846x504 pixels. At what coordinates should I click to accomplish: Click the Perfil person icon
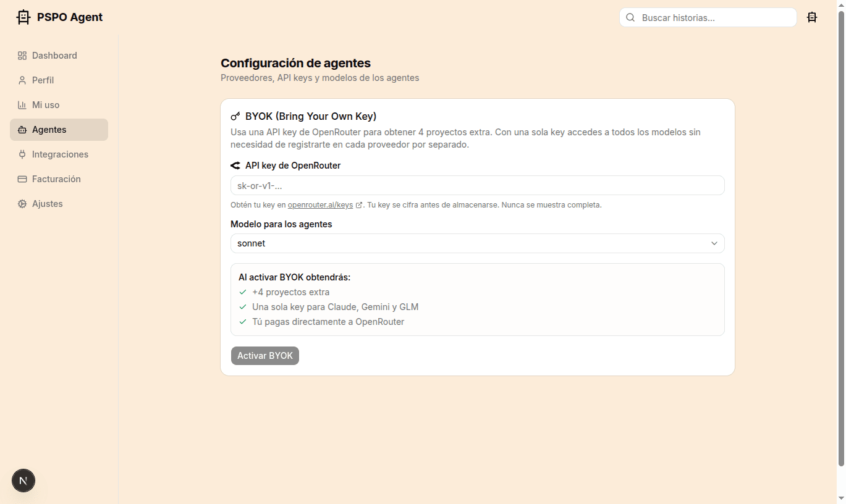[x=20, y=80]
